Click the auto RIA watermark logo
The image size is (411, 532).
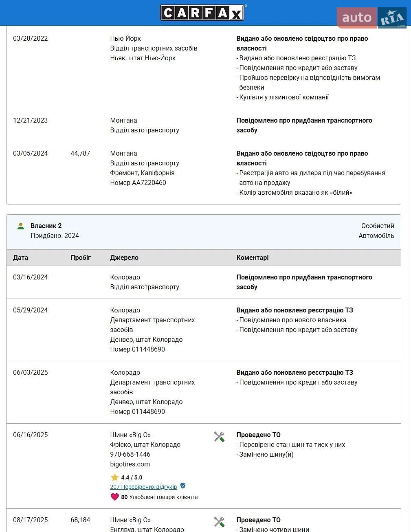[x=371, y=18]
